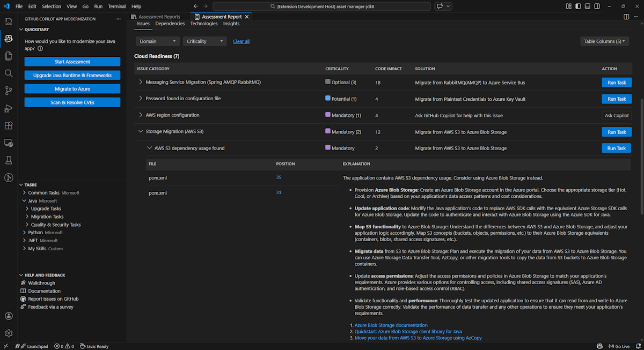Open the Azure Blob Storage documentation link
Screen dimensions: 644x350
point(391,325)
